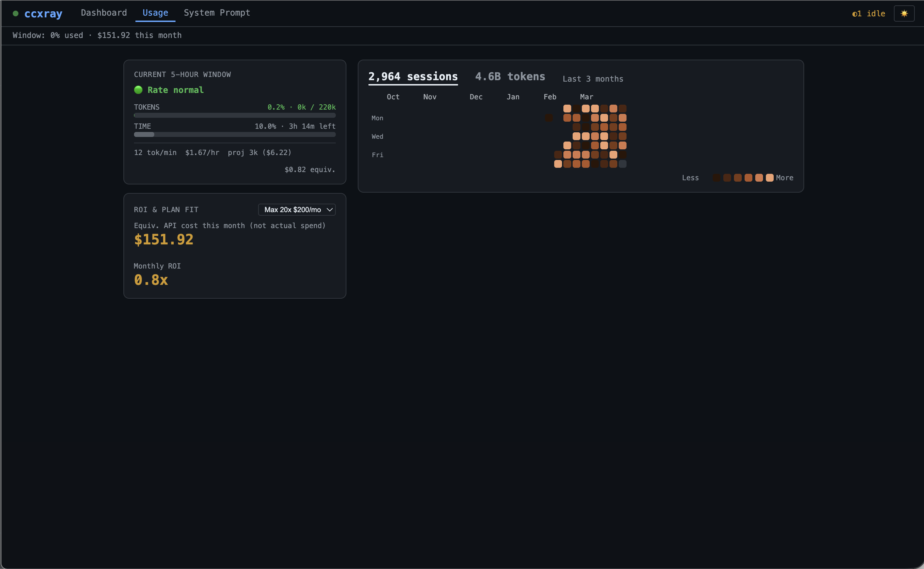
Task: Click the isolated dark Monday cell under Feb
Action: [549, 118]
